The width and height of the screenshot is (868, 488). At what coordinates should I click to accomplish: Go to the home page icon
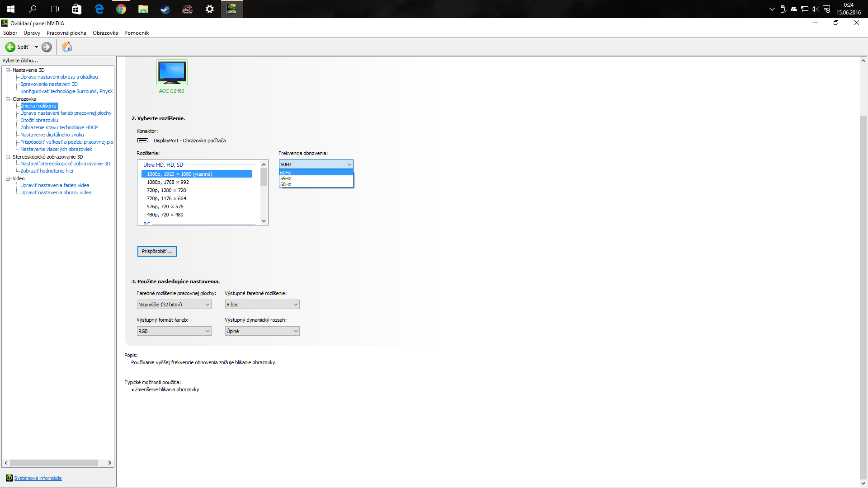pyautogui.click(x=67, y=47)
